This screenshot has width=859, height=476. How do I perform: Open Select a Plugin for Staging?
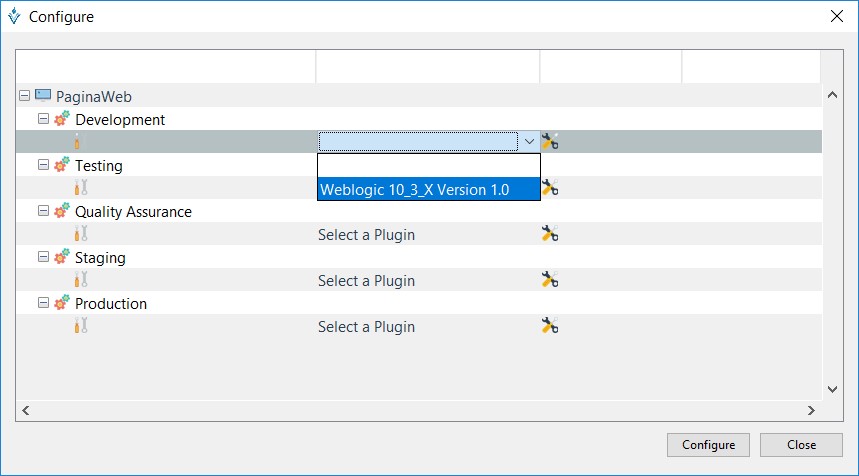[366, 280]
